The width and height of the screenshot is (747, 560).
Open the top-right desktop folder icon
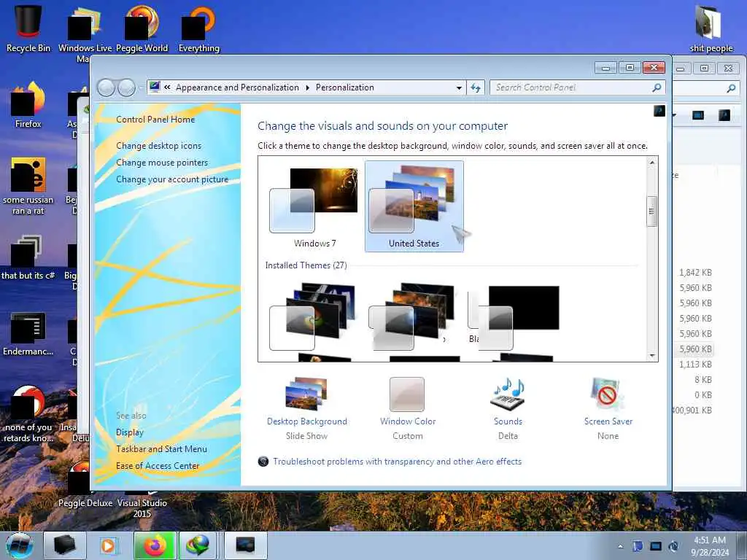pyautogui.click(x=711, y=28)
